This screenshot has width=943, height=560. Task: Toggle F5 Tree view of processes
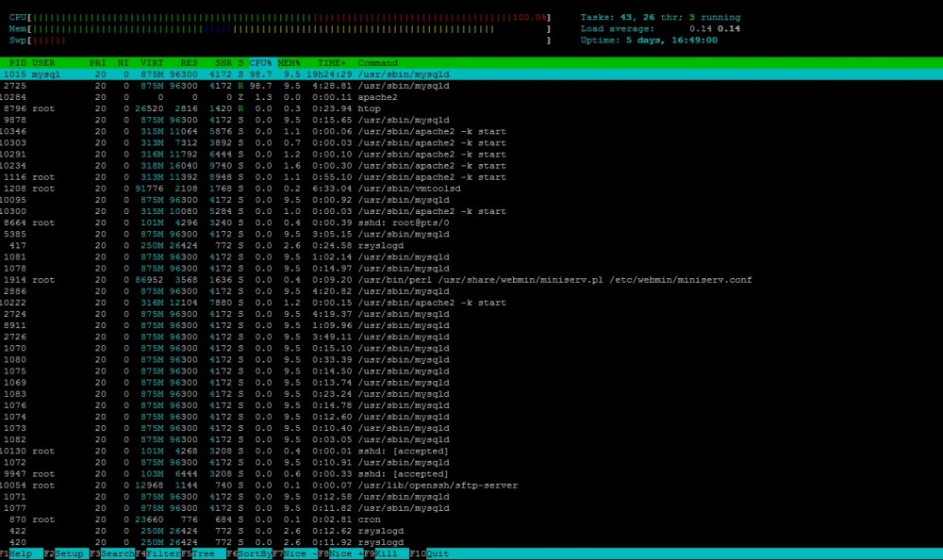[x=205, y=554]
